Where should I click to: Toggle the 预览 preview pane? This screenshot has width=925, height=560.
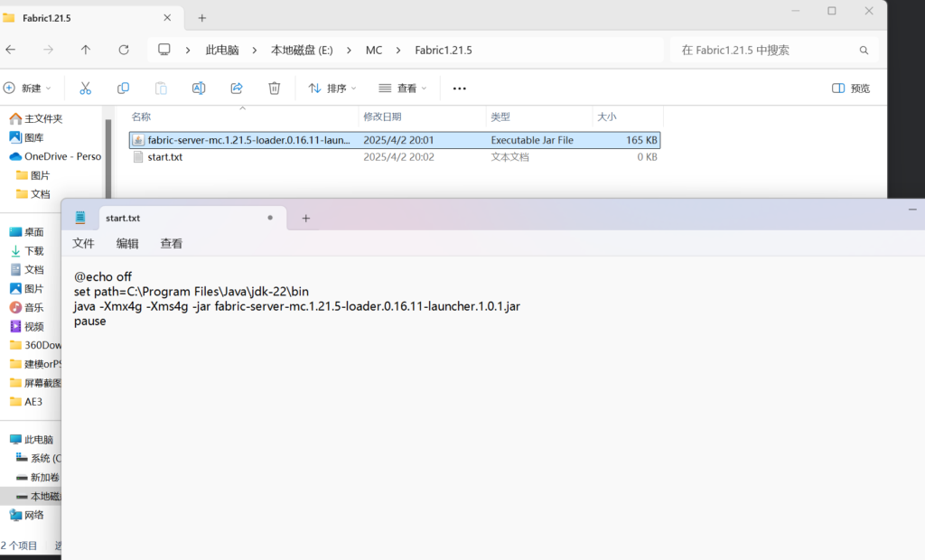pyautogui.click(x=851, y=88)
